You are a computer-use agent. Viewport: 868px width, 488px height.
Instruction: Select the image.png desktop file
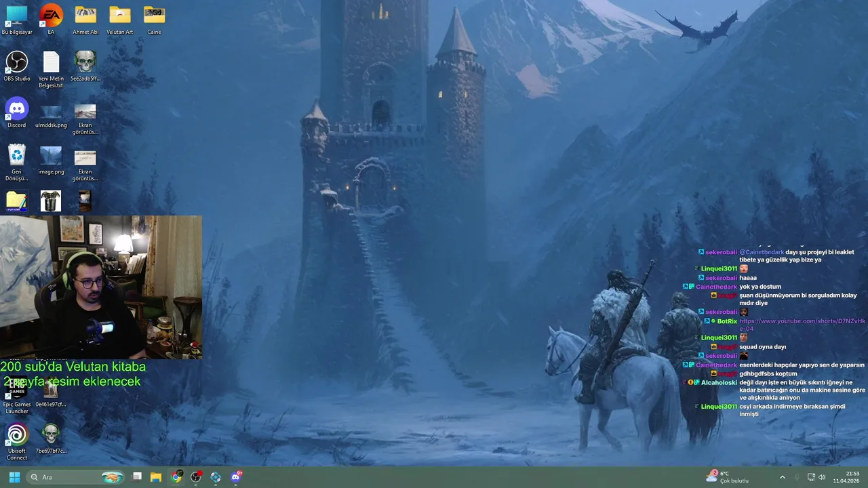coord(51,161)
